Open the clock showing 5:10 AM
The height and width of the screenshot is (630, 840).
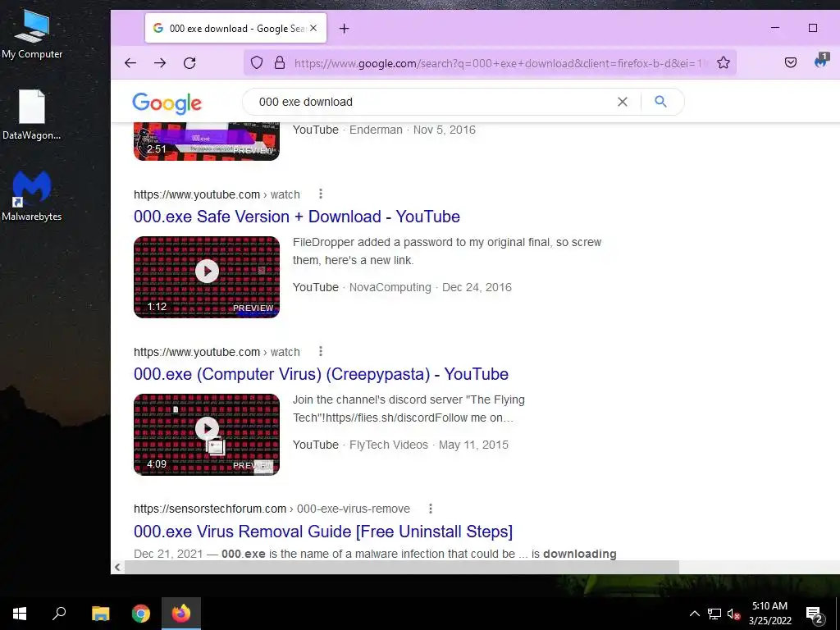click(769, 614)
